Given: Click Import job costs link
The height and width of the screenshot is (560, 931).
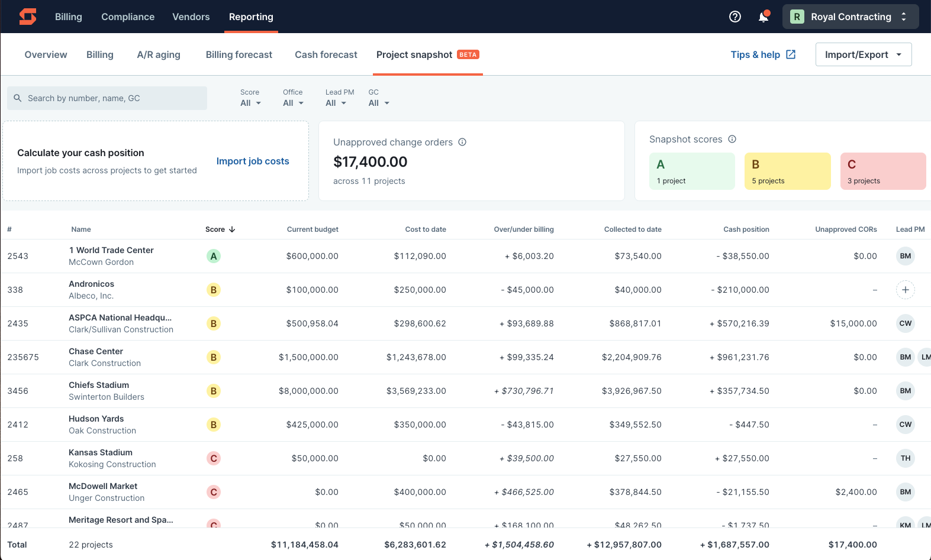Looking at the screenshot, I should pyautogui.click(x=253, y=161).
